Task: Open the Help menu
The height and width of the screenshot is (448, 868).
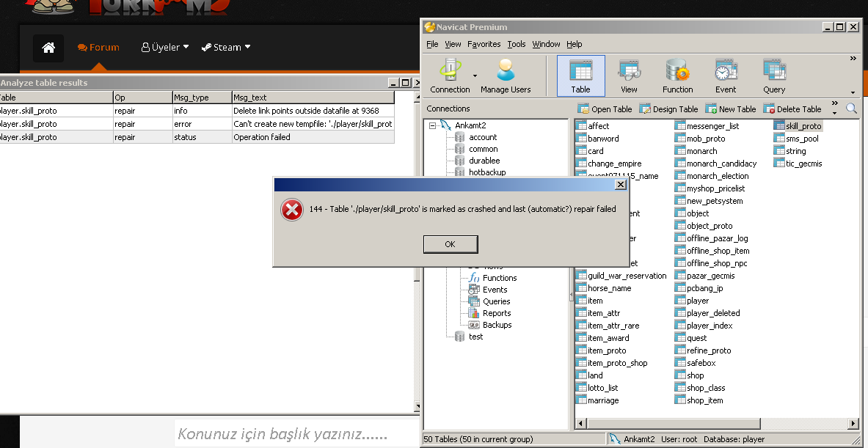Action: 574,44
